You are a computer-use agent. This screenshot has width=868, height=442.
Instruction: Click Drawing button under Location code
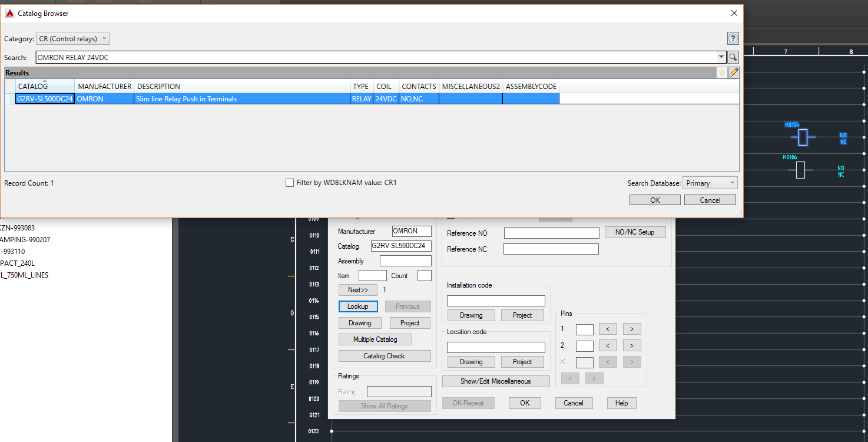click(x=471, y=362)
